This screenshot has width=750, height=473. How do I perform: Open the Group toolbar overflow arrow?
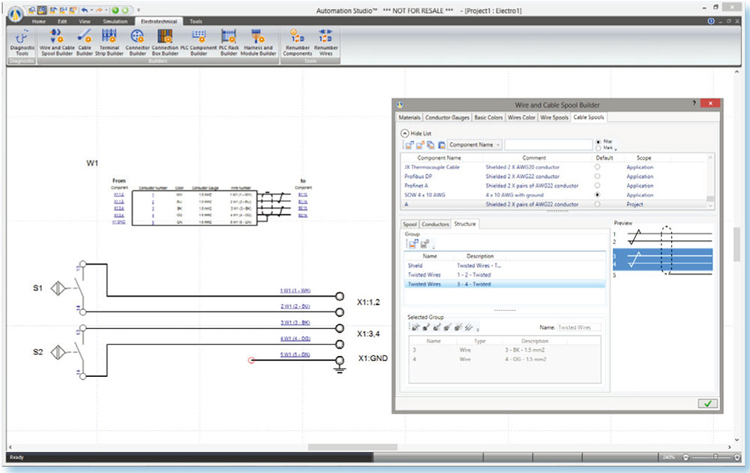tap(434, 247)
